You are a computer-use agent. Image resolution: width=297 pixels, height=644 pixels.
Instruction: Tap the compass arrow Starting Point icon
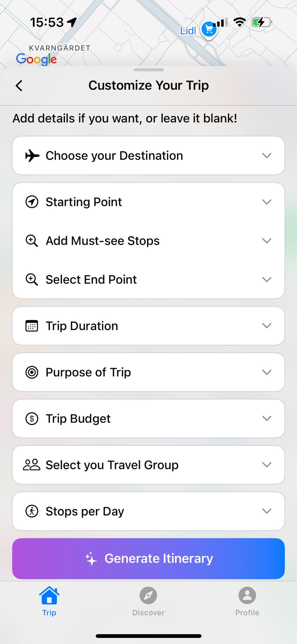coord(32,202)
